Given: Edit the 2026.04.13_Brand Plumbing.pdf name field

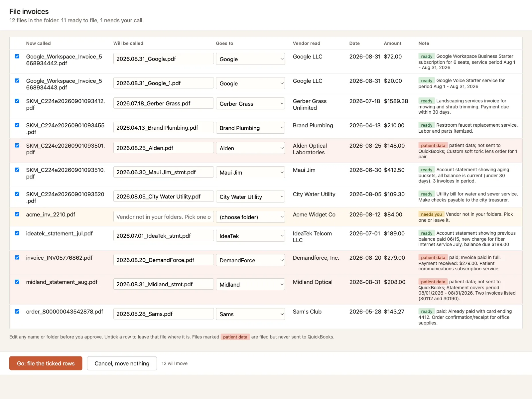Looking at the screenshot, I should coord(164,127).
